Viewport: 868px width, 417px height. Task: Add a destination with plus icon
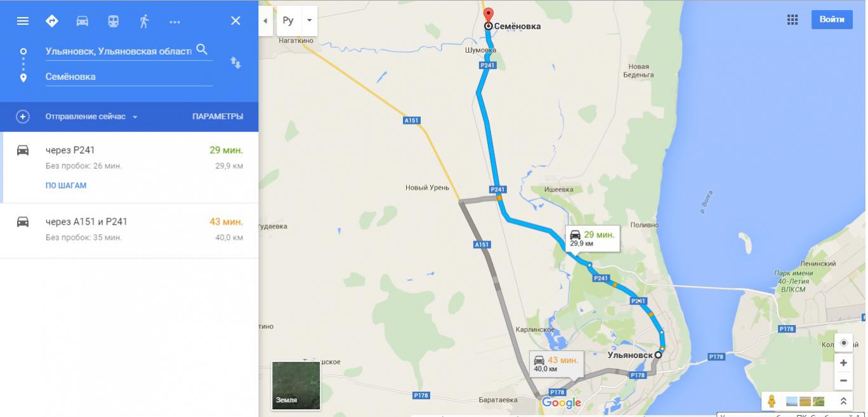tap(23, 117)
